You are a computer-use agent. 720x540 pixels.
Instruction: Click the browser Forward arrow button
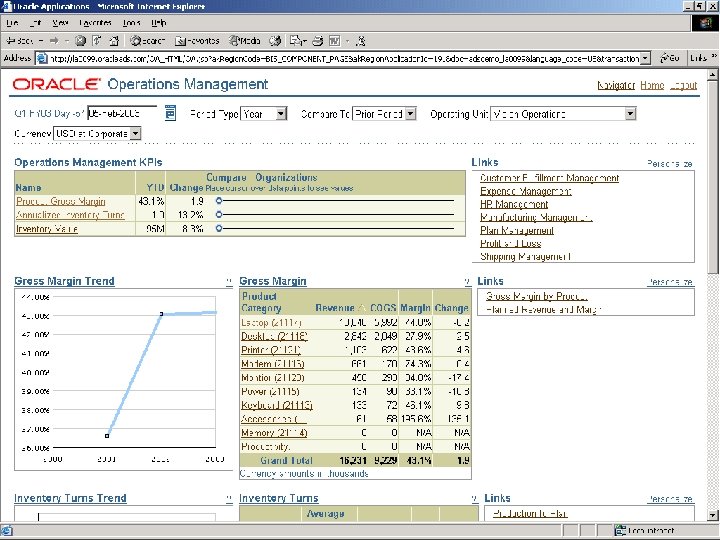pyautogui.click(x=55, y=41)
